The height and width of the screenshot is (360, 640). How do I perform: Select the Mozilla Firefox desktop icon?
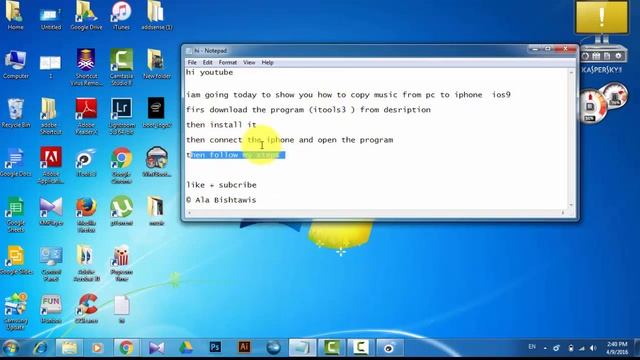(86, 214)
